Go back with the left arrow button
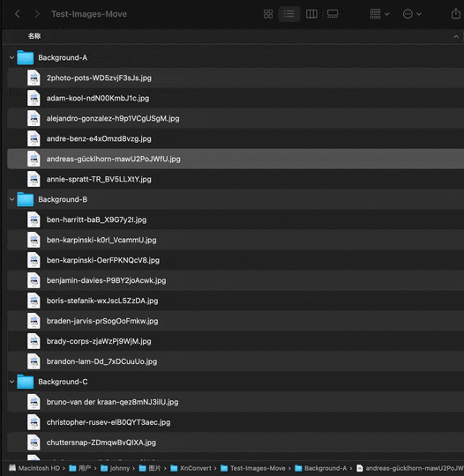This screenshot has height=476, width=464. click(18, 14)
